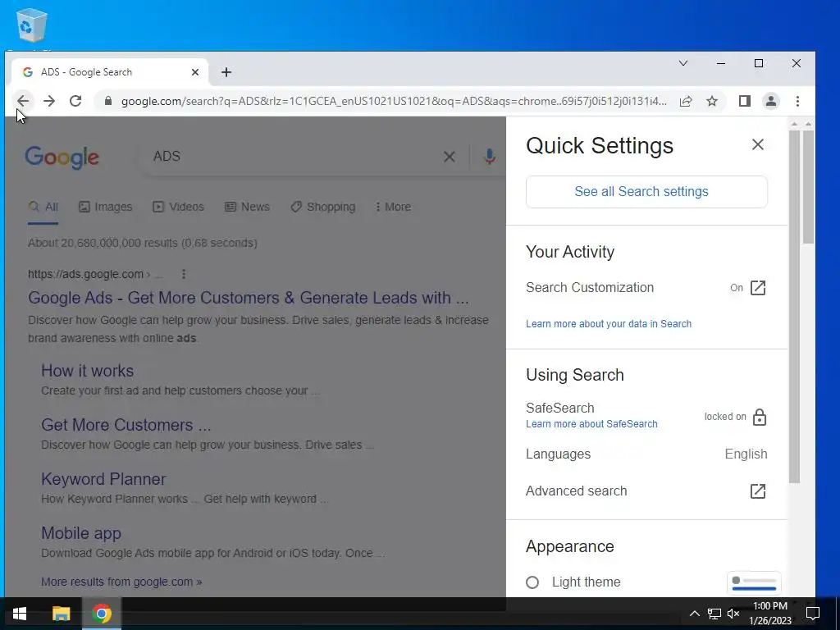Open the Chrome profile avatar icon
Screen dimensions: 840x630
click(x=771, y=101)
